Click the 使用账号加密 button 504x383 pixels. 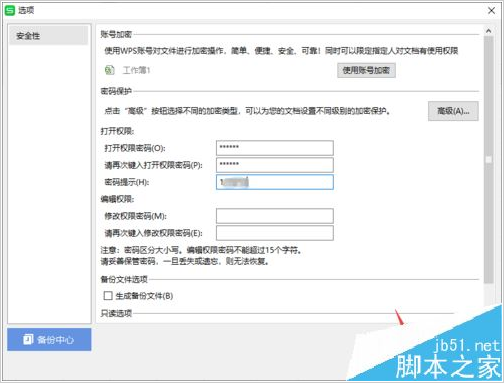click(x=366, y=70)
